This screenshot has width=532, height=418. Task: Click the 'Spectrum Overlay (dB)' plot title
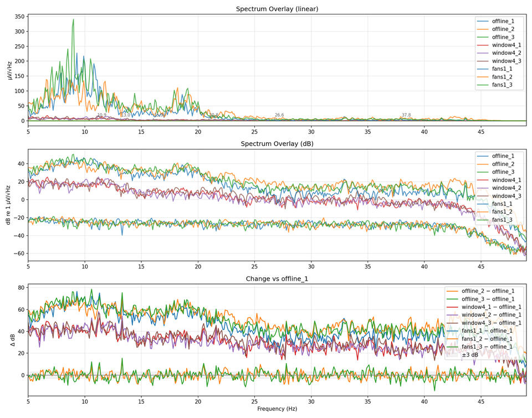tap(277, 144)
